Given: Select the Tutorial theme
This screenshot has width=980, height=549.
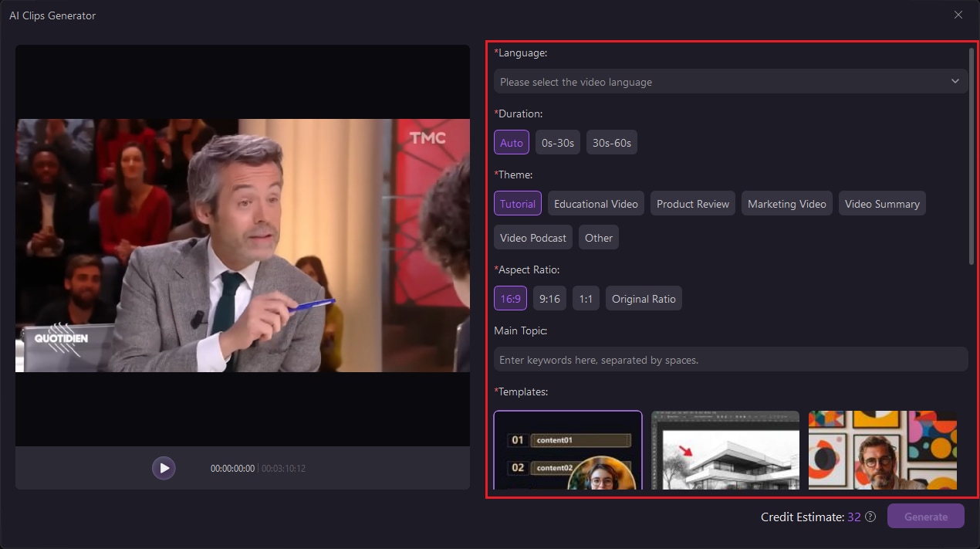Looking at the screenshot, I should (518, 203).
